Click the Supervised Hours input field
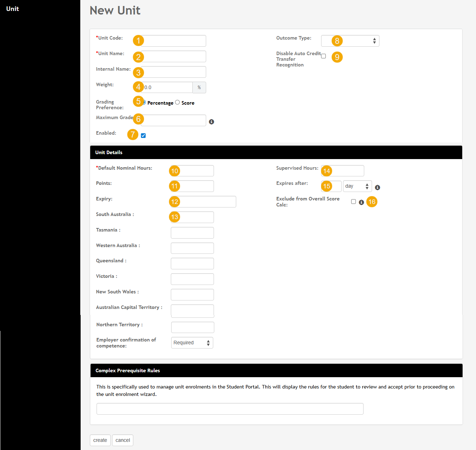 [343, 171]
